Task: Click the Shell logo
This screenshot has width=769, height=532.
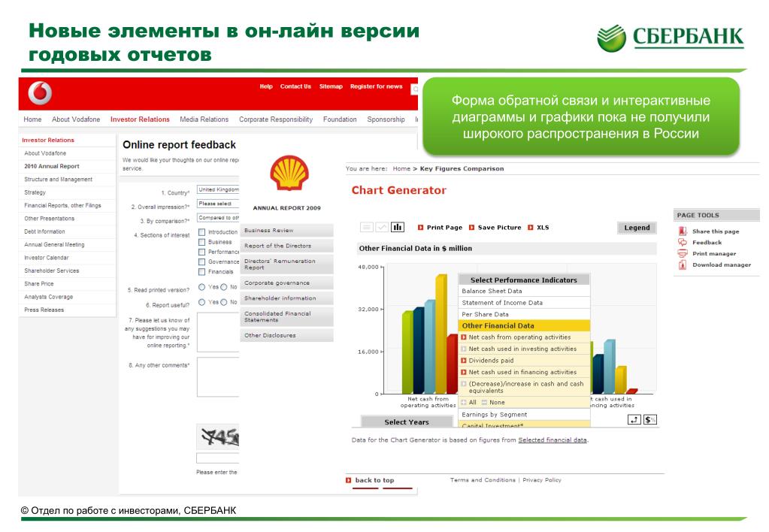Action: [x=289, y=173]
